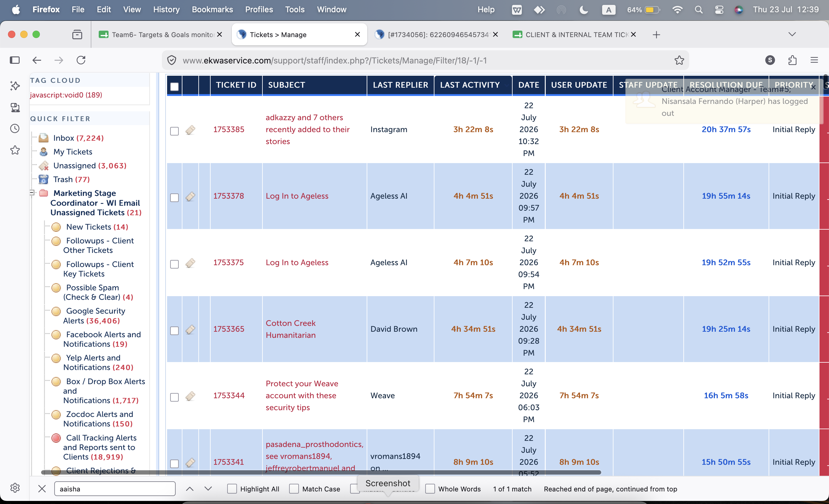Open macOS Control Center icon
This screenshot has height=504, width=829.
(x=719, y=10)
